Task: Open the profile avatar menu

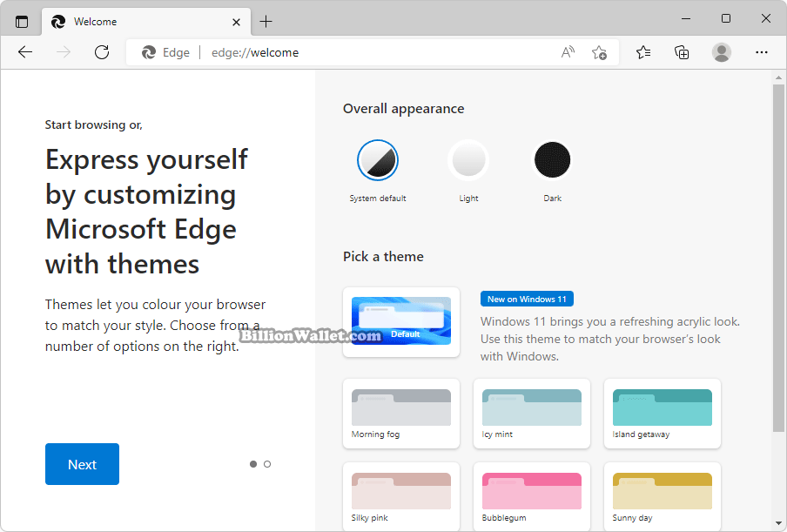Action: 721,52
